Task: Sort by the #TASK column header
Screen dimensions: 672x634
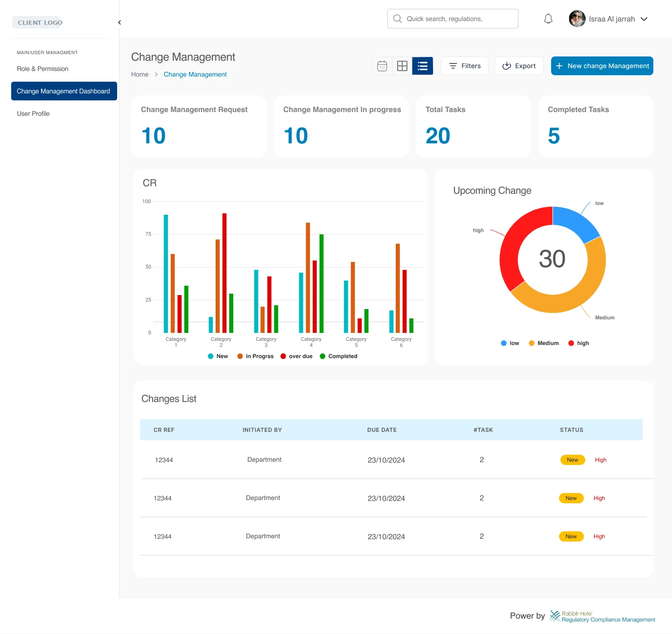Action: click(x=483, y=430)
